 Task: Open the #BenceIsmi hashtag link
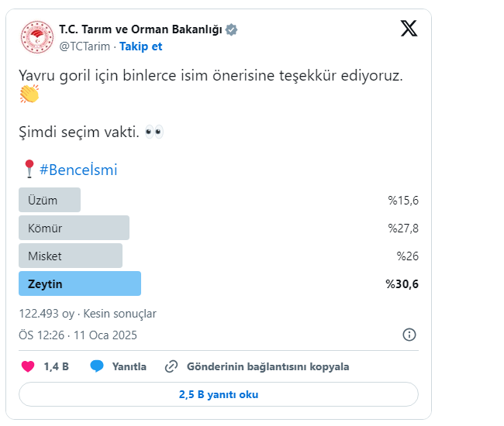[78, 170]
